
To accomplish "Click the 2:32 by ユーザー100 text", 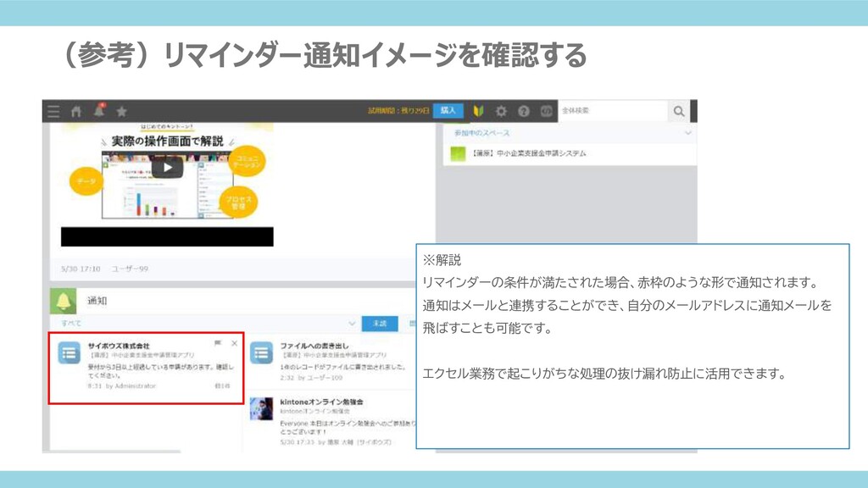I will pyautogui.click(x=311, y=378).
